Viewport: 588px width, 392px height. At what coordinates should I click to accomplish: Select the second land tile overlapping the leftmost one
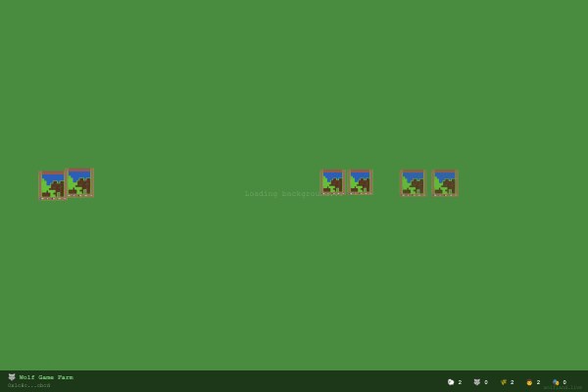click(80, 182)
